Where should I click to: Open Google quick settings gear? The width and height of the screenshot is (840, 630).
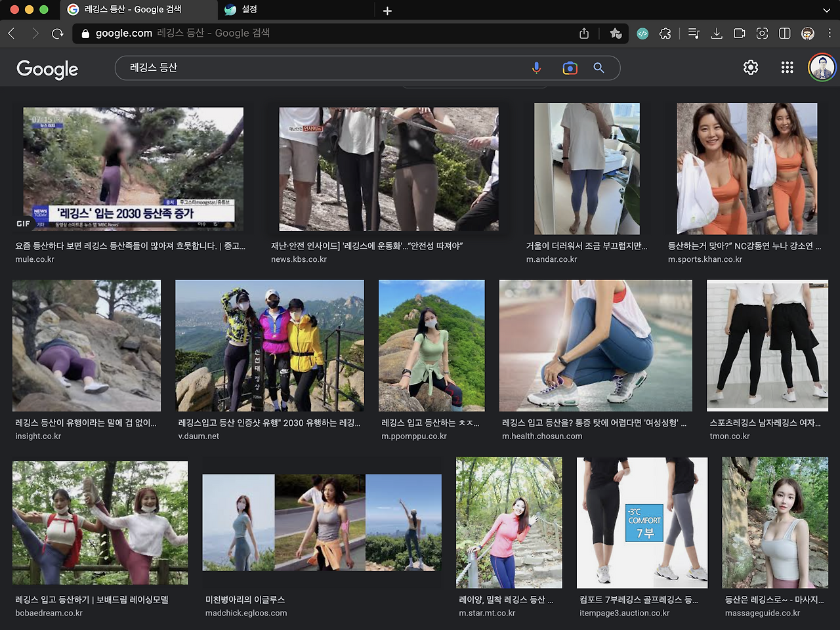click(x=751, y=68)
